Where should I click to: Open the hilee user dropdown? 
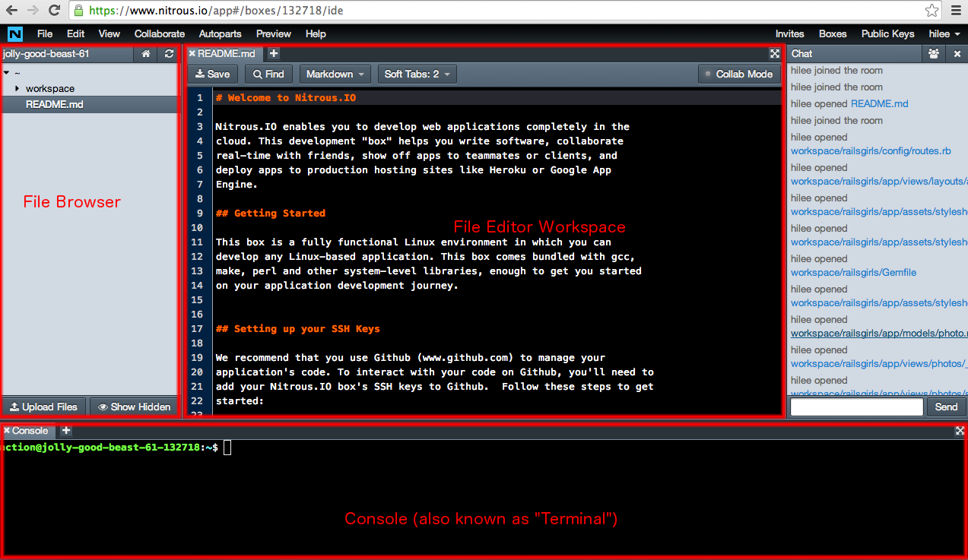click(x=944, y=33)
